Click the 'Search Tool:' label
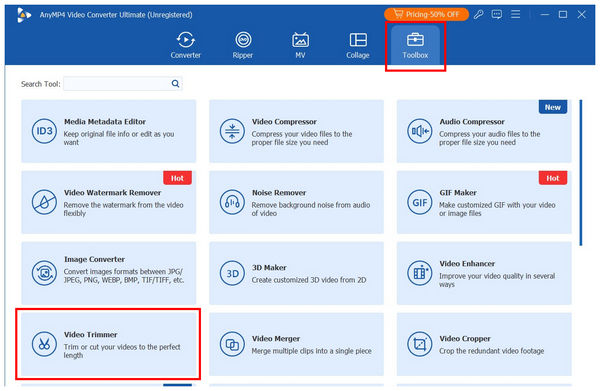This screenshot has width=600, height=391. (41, 84)
